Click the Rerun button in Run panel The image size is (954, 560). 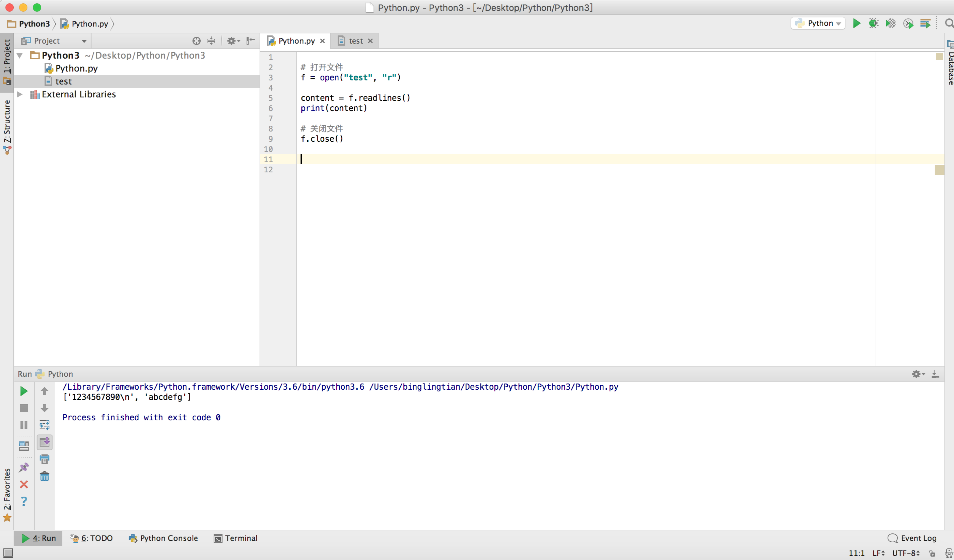coord(24,391)
